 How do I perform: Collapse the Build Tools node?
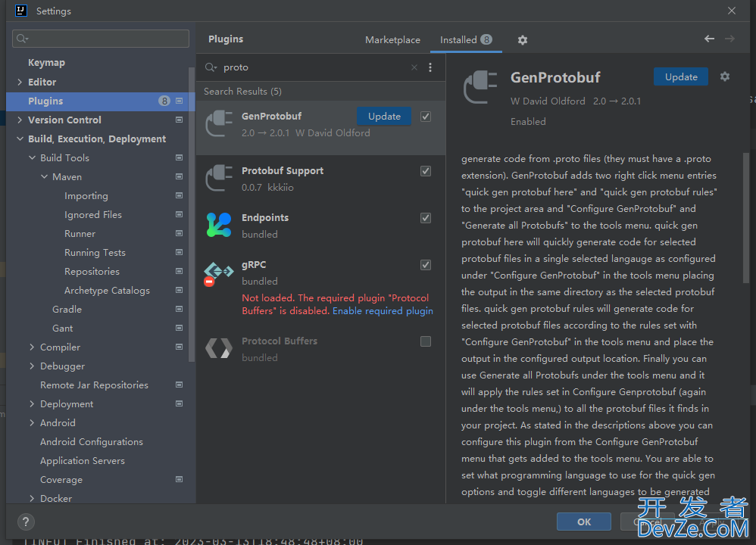point(32,158)
